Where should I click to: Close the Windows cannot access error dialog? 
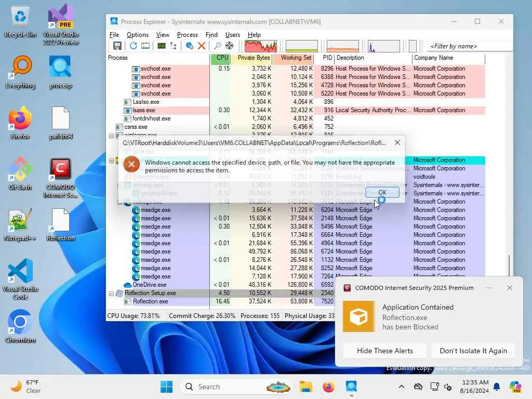pos(397,142)
